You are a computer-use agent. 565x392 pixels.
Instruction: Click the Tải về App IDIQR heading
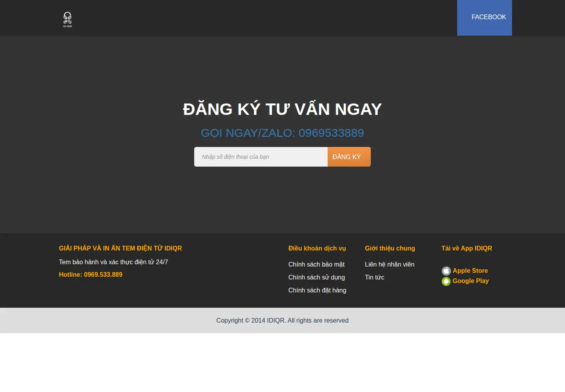point(467,248)
